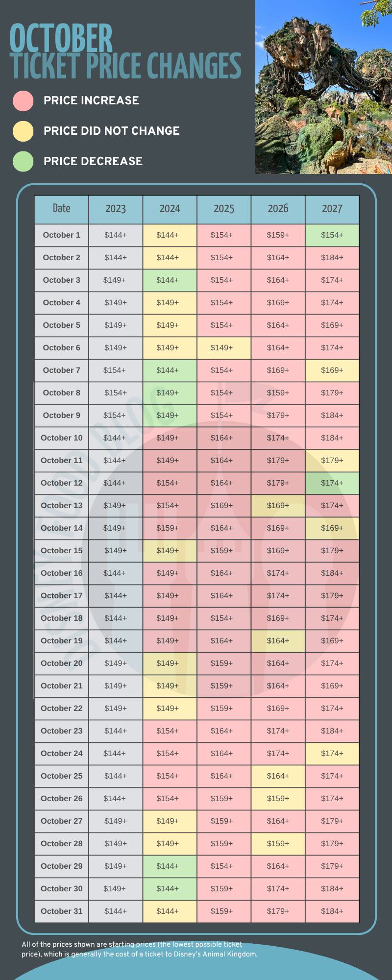Click the pink Price Increase legend circle

point(23,100)
